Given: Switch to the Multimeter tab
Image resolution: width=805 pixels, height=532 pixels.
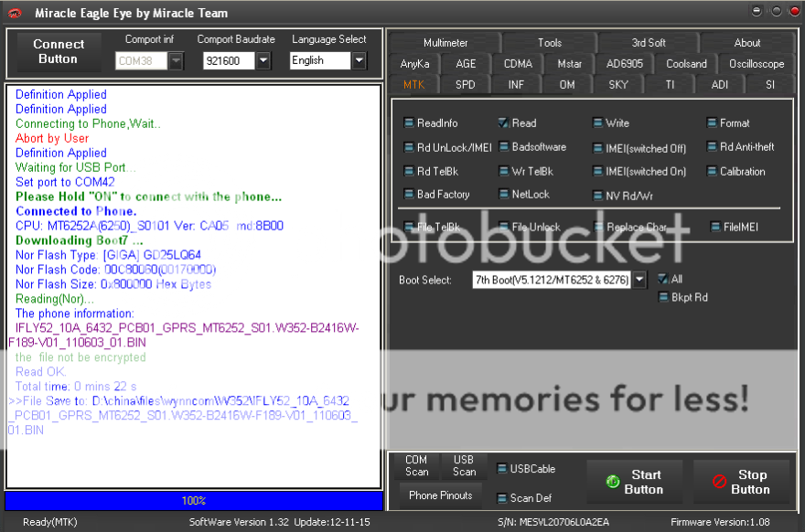Looking at the screenshot, I should click(x=445, y=43).
